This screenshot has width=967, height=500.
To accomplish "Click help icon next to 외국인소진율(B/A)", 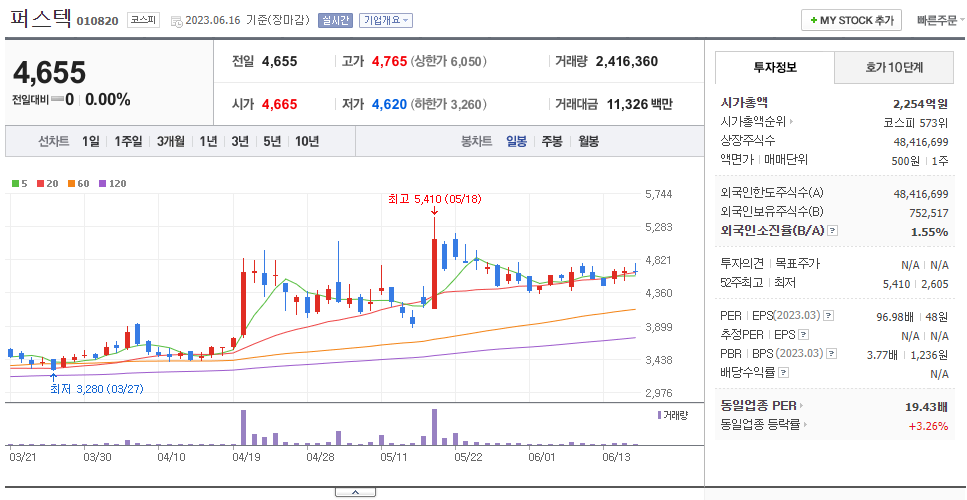I will [833, 231].
